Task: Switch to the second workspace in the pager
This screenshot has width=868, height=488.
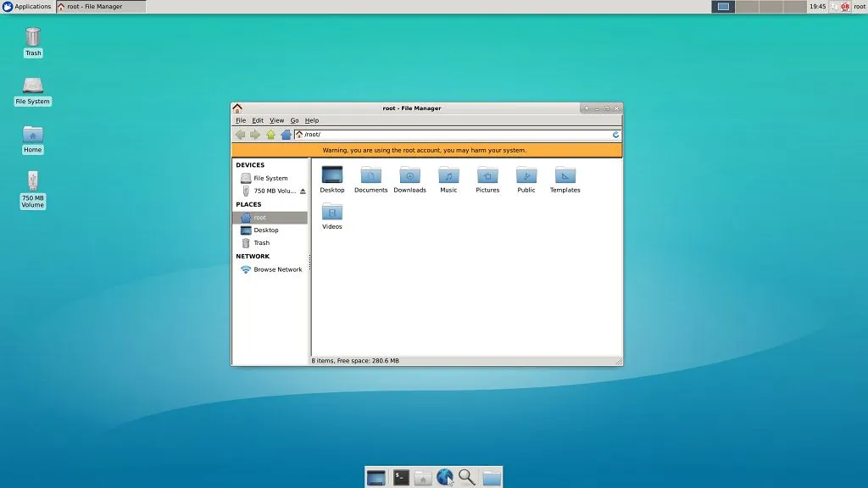Action: [747, 7]
